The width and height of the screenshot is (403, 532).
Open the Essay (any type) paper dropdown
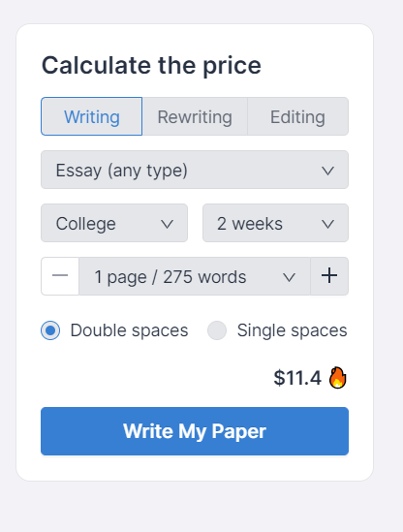coord(195,170)
